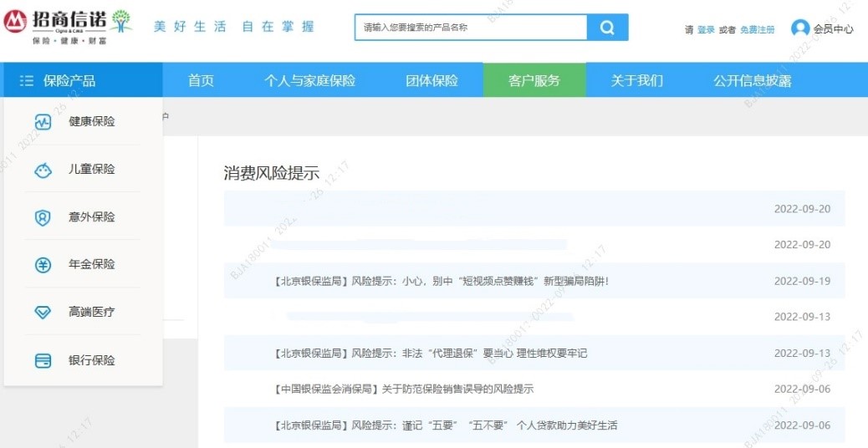
Task: Go to the 首页 home tab
Action: pyautogui.click(x=201, y=81)
